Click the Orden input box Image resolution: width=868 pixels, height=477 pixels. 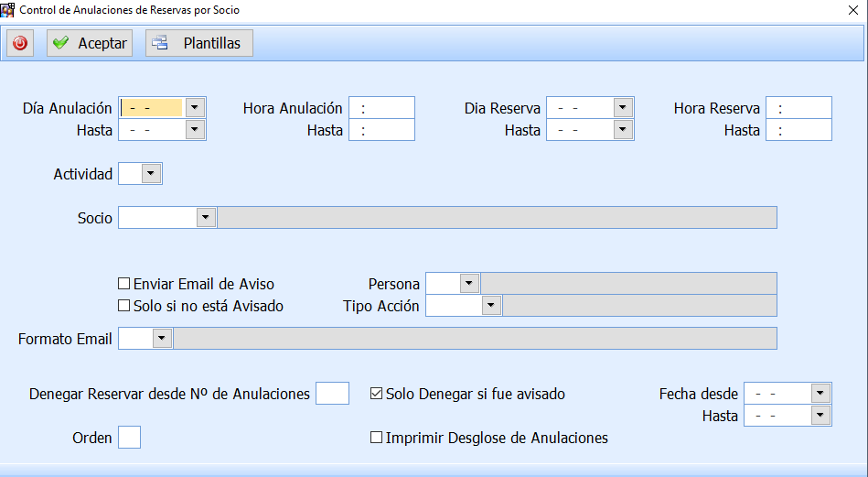tap(129, 438)
